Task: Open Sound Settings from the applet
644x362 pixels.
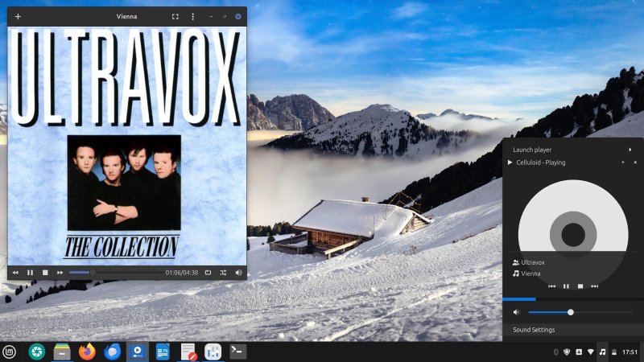Action: pyautogui.click(x=573, y=330)
